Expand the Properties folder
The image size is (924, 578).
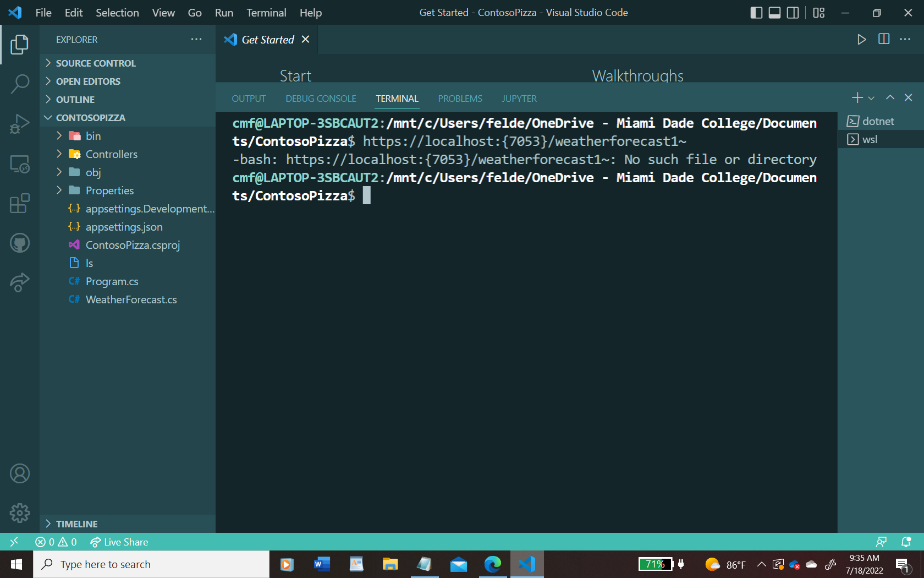coord(128,190)
